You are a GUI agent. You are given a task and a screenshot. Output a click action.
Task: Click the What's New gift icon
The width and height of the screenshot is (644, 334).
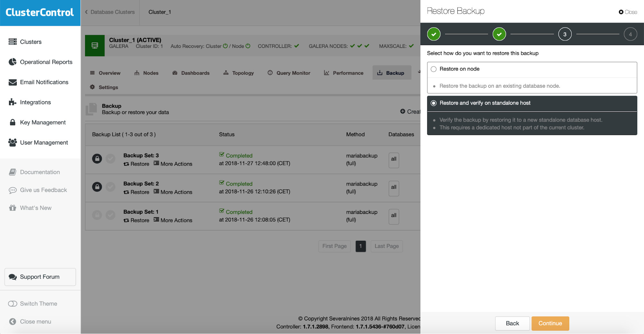pos(13,208)
